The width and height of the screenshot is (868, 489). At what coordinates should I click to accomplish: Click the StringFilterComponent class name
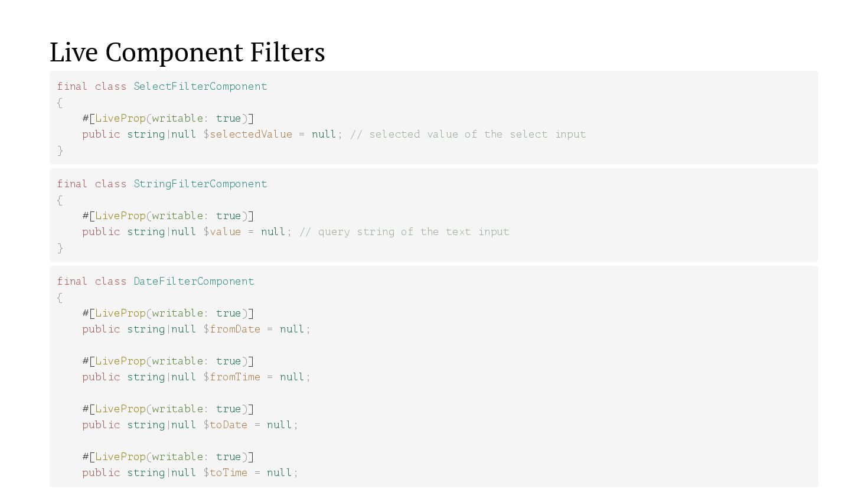200,184
